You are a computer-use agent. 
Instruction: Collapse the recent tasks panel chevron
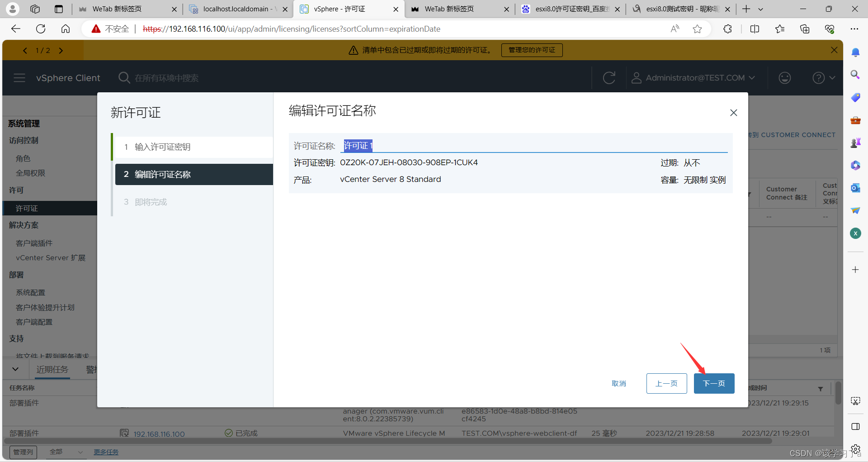(15, 369)
